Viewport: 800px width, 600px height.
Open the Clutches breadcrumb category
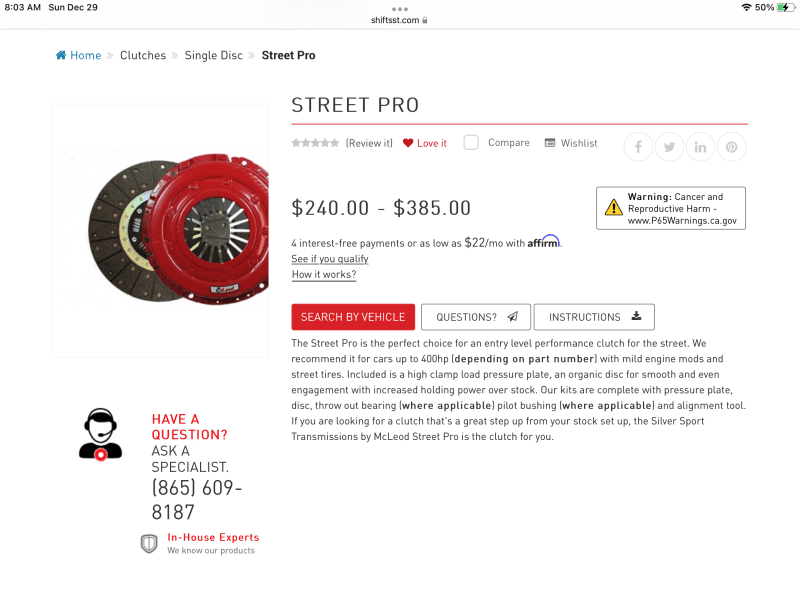tap(143, 56)
